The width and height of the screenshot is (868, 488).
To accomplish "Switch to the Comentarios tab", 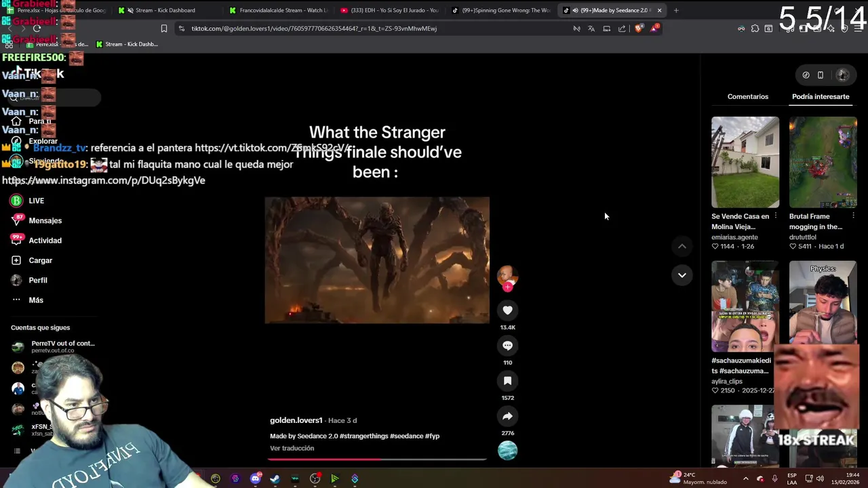I will [748, 97].
